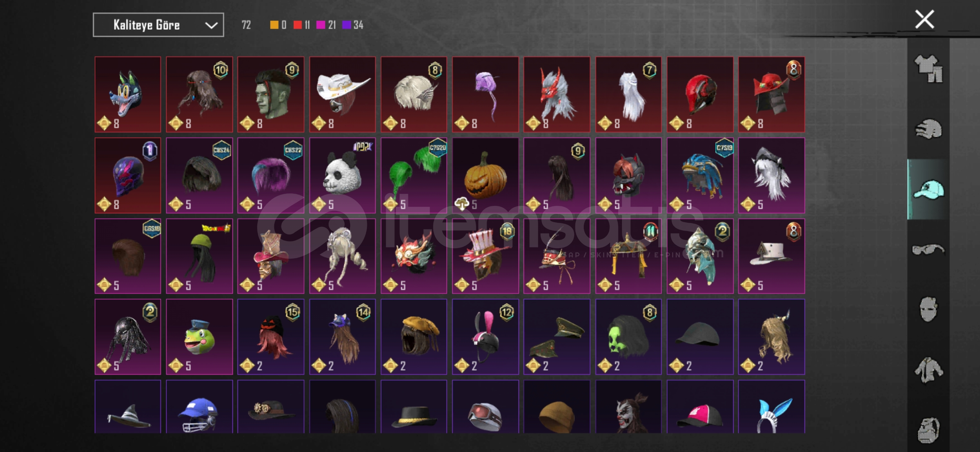Filter by pink quality swatch showing 21

pos(320,25)
